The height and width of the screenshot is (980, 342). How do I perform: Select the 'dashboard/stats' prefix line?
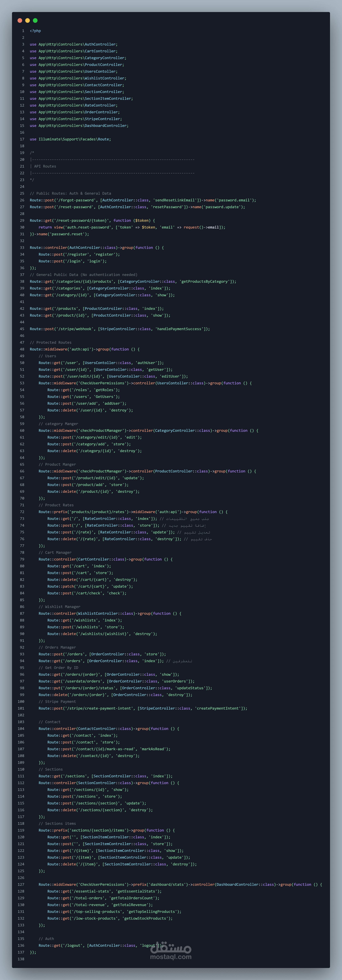pos(181,885)
